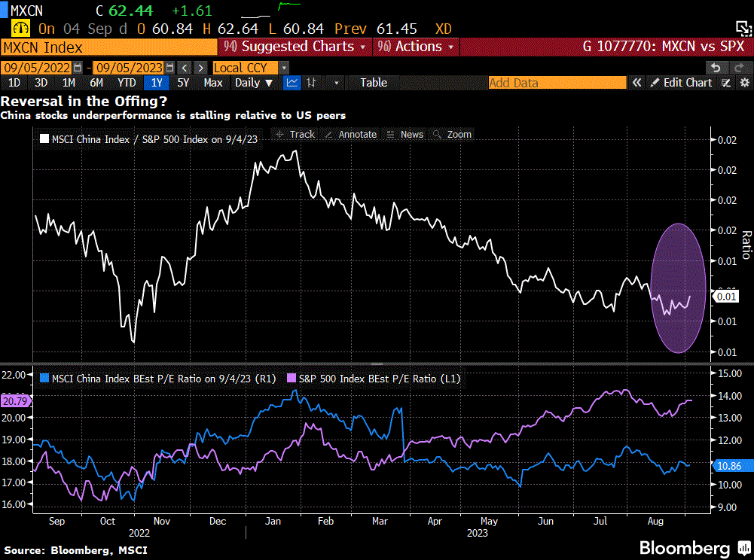Viewport: 754px width, 560px height.
Task: Click blue MSCI China P/E legend swatch
Action: (x=44, y=379)
